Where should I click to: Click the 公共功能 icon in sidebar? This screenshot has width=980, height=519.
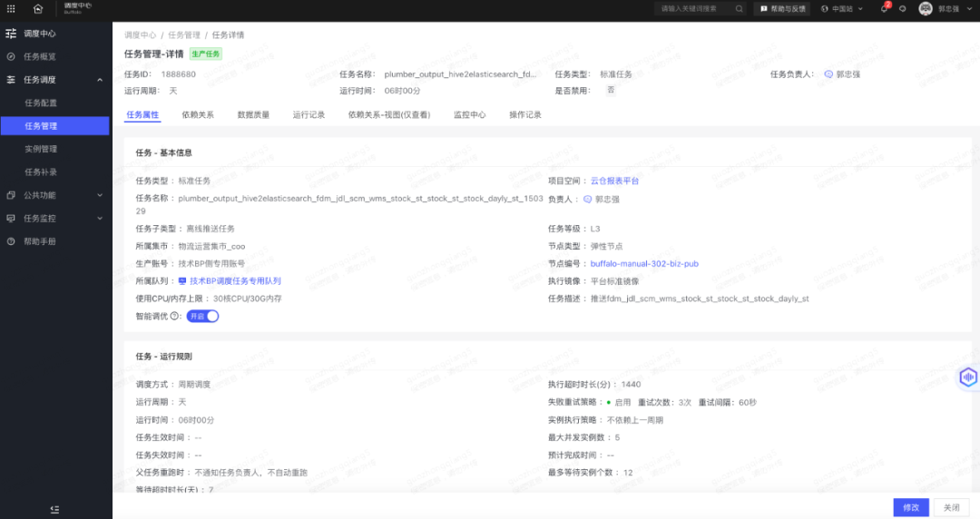(11, 195)
